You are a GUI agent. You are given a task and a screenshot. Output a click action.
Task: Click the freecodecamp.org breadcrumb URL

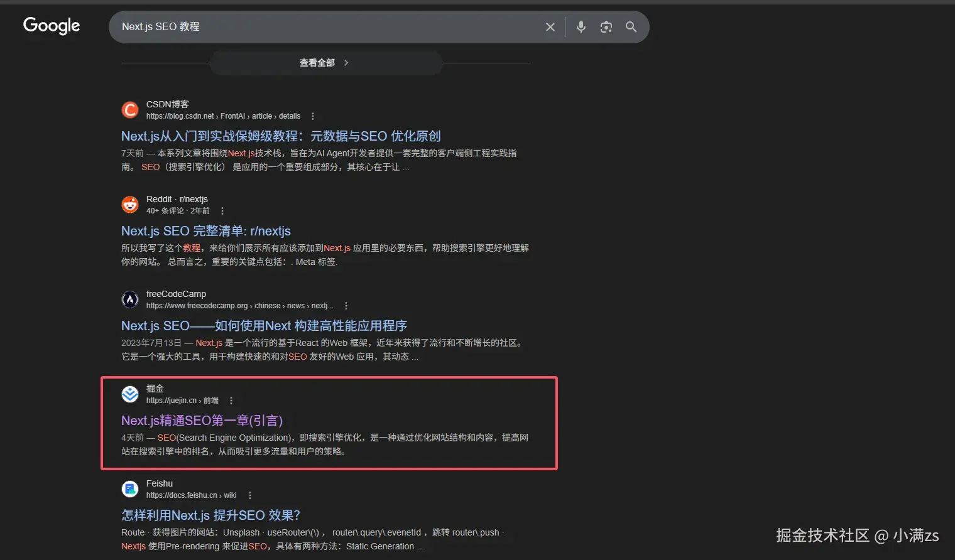[x=240, y=306]
